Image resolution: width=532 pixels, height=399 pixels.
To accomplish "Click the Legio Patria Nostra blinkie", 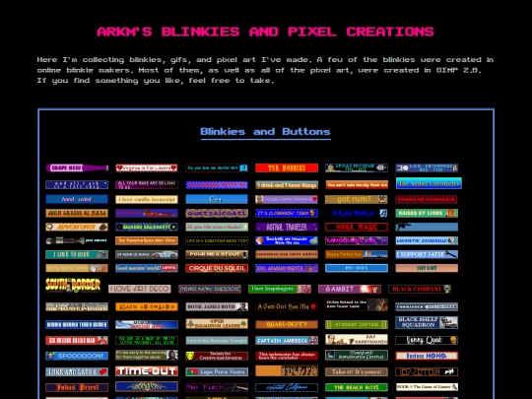I will [217, 371].
